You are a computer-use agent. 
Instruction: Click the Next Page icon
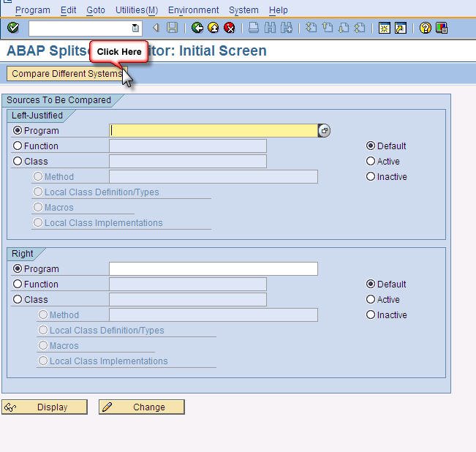(344, 28)
